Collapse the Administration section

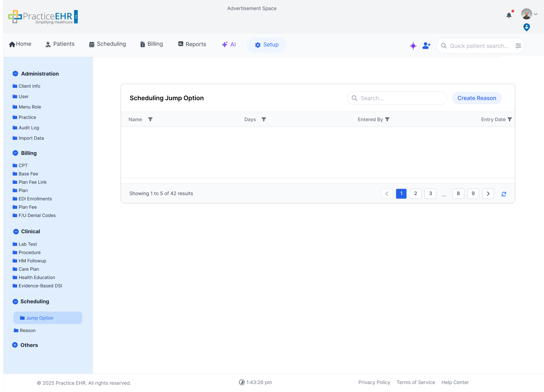point(16,74)
